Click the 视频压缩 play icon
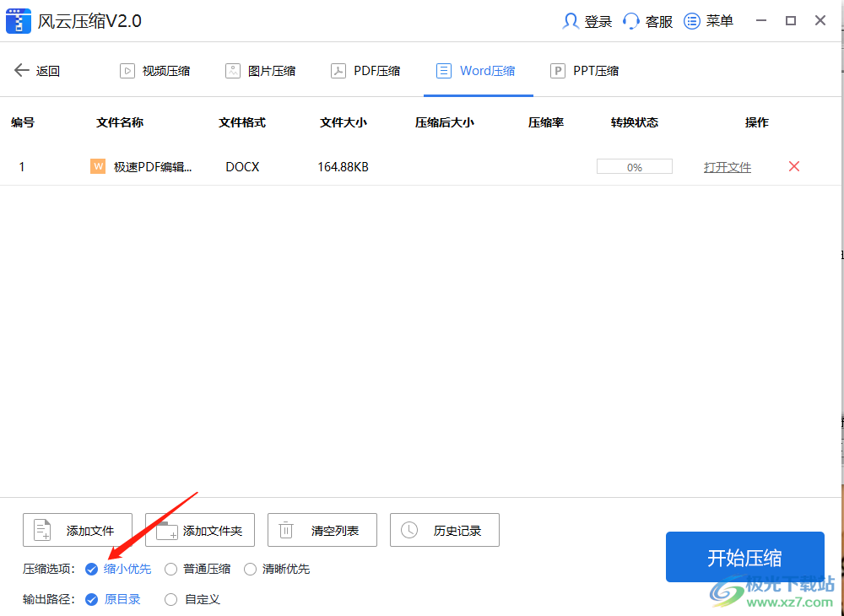The image size is (844, 616). point(127,71)
